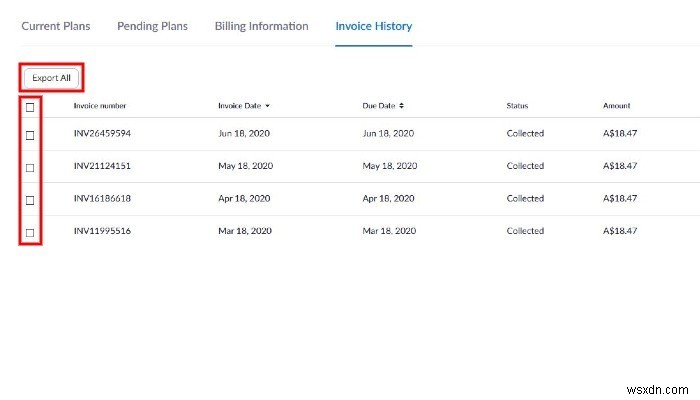
Task: Select the checkbox for invoice INV21124151
Action: (30, 167)
